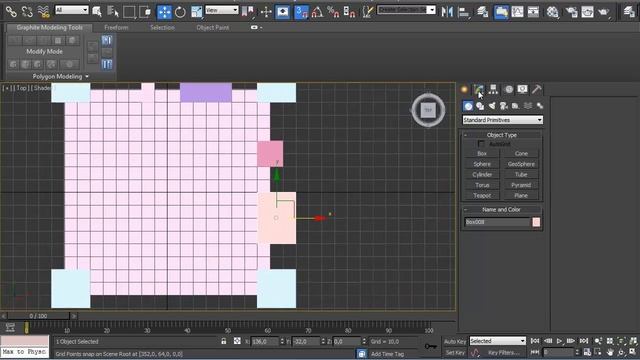
Task: Select the Link tool in main toolbar
Action: [x=11, y=11]
